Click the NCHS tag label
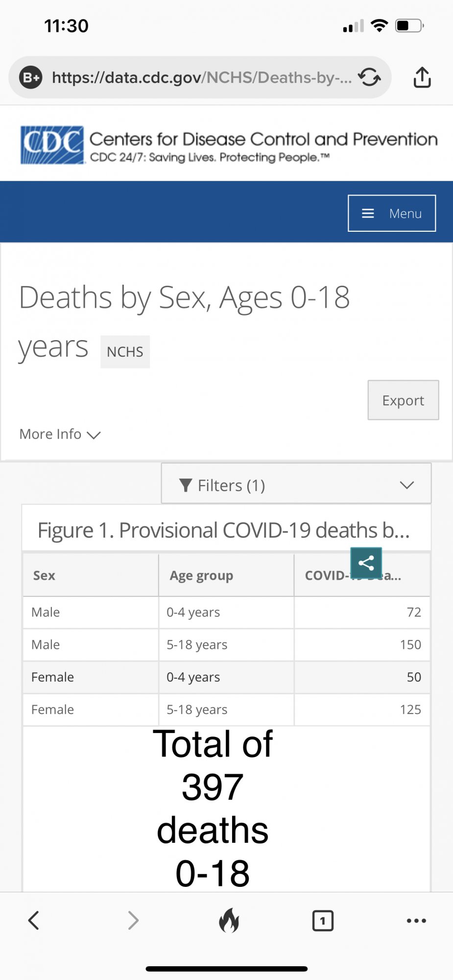This screenshot has height=980, width=453. tap(125, 352)
